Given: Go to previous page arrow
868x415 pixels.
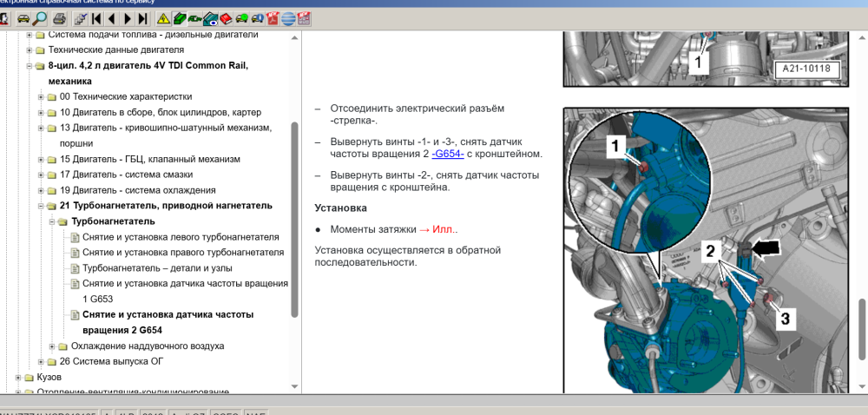Looking at the screenshot, I should 112,19.
